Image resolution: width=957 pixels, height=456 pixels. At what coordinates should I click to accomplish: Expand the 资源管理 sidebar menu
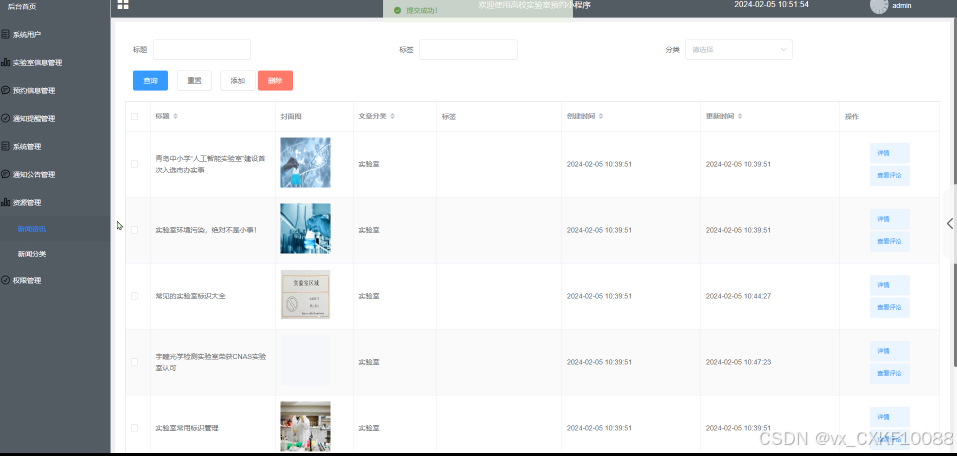(x=55, y=202)
